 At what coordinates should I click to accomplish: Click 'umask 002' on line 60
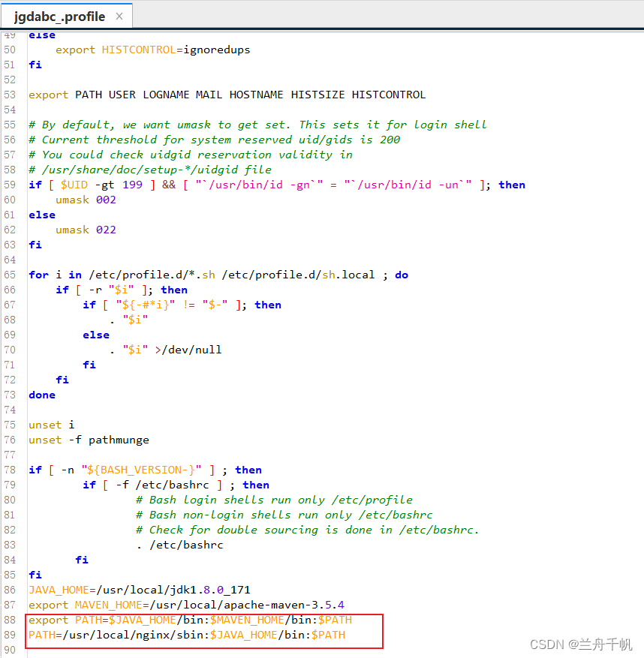(86, 200)
